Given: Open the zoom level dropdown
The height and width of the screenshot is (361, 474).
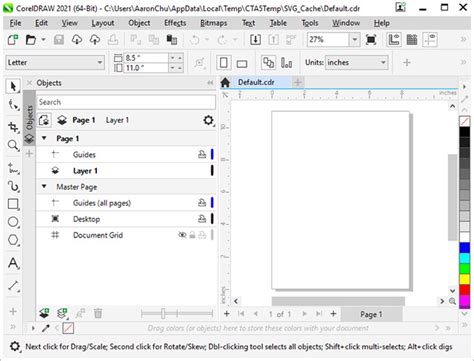Looking at the screenshot, I should coord(355,40).
